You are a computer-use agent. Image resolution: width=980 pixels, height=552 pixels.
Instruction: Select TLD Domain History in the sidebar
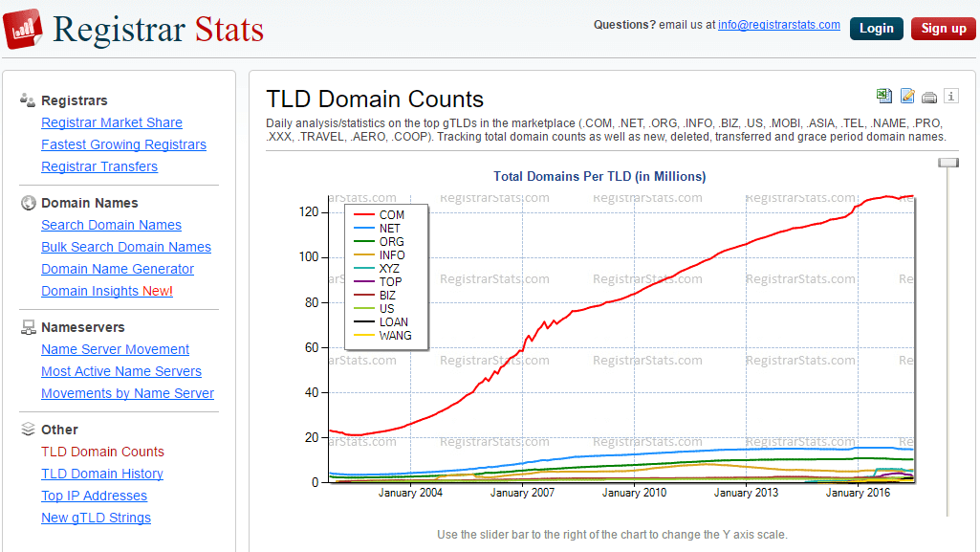(101, 474)
